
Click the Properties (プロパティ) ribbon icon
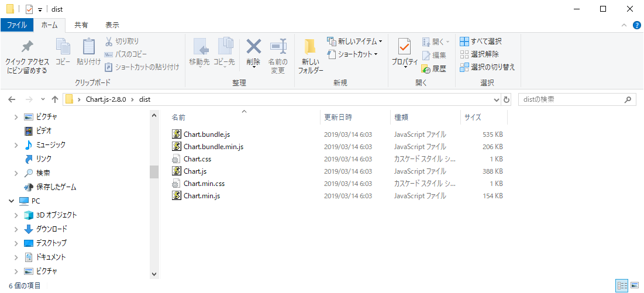click(404, 49)
